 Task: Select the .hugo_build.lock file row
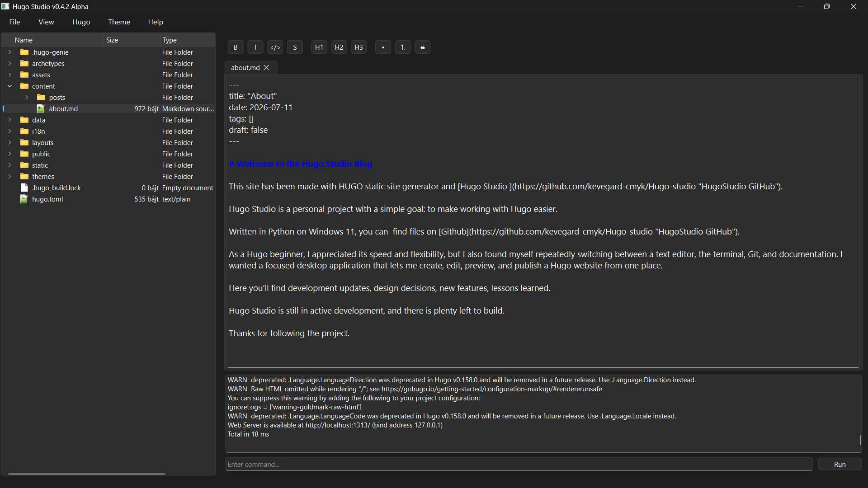tap(108, 188)
